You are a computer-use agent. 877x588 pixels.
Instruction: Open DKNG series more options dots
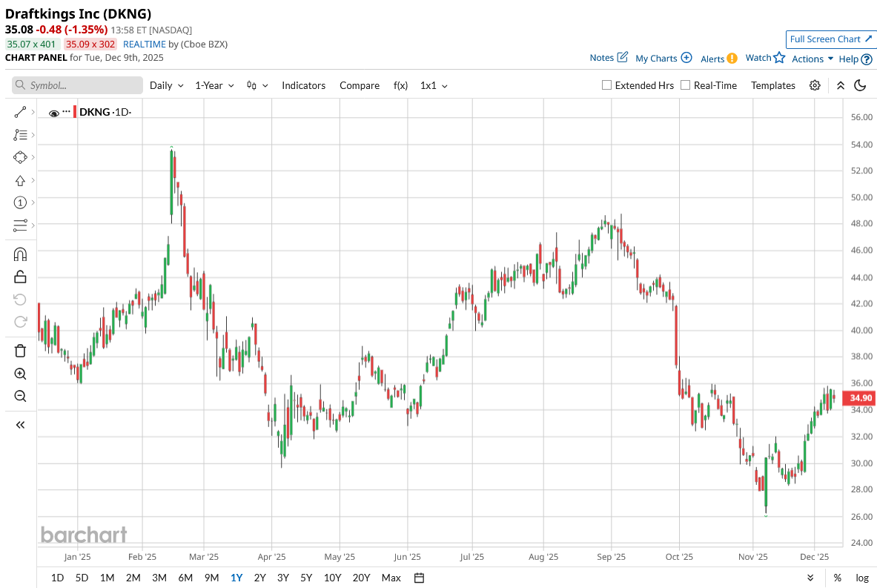point(66,111)
